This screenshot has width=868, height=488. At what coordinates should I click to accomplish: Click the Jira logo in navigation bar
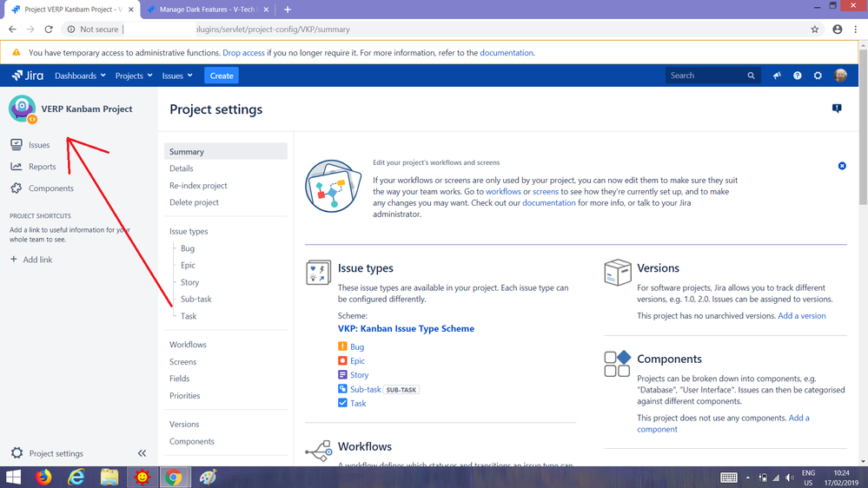click(x=27, y=76)
